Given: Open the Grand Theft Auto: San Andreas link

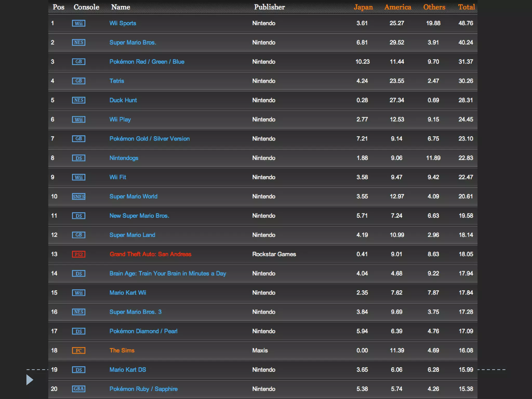Looking at the screenshot, I should pos(150,254).
